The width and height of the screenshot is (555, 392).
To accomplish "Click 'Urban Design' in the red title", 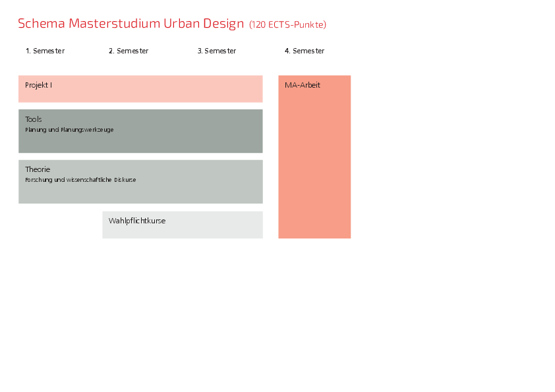I will [204, 24].
